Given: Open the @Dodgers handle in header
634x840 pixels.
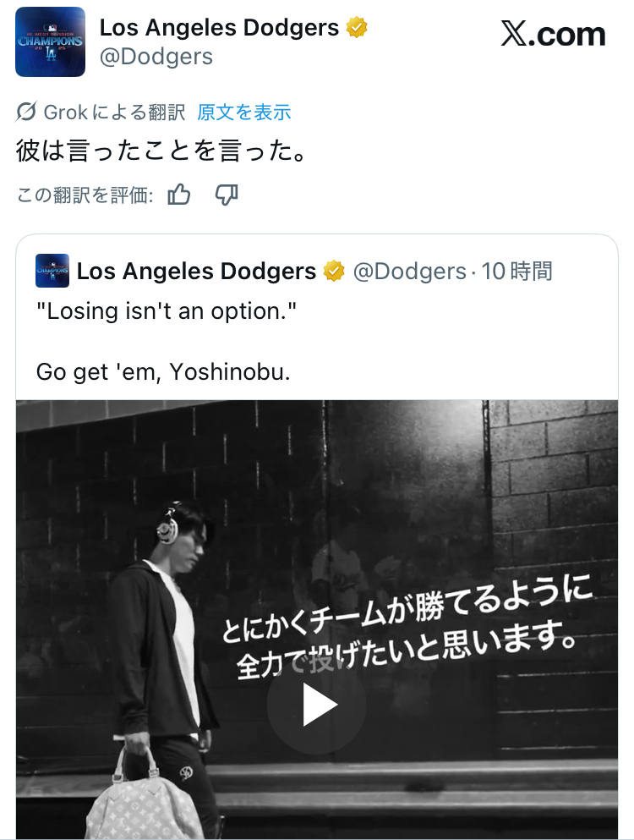Looking at the screenshot, I should 156,57.
